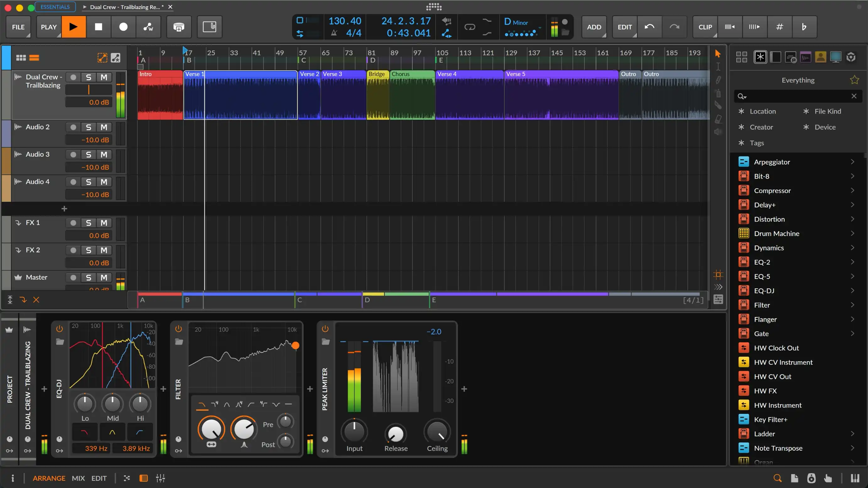Select the pointer tool in tool palette
The width and height of the screenshot is (868, 488).
pos(718,54)
